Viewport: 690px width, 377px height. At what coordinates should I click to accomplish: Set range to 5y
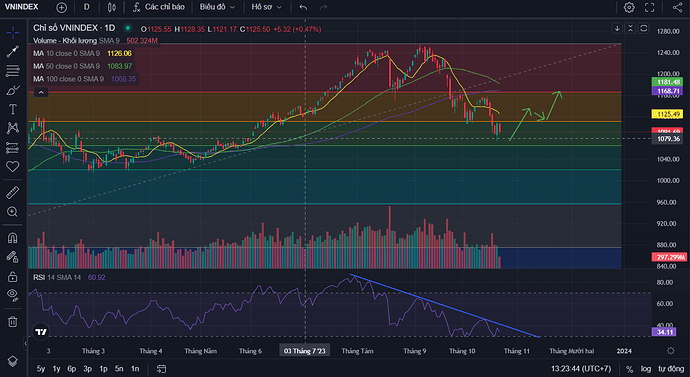click(x=40, y=369)
